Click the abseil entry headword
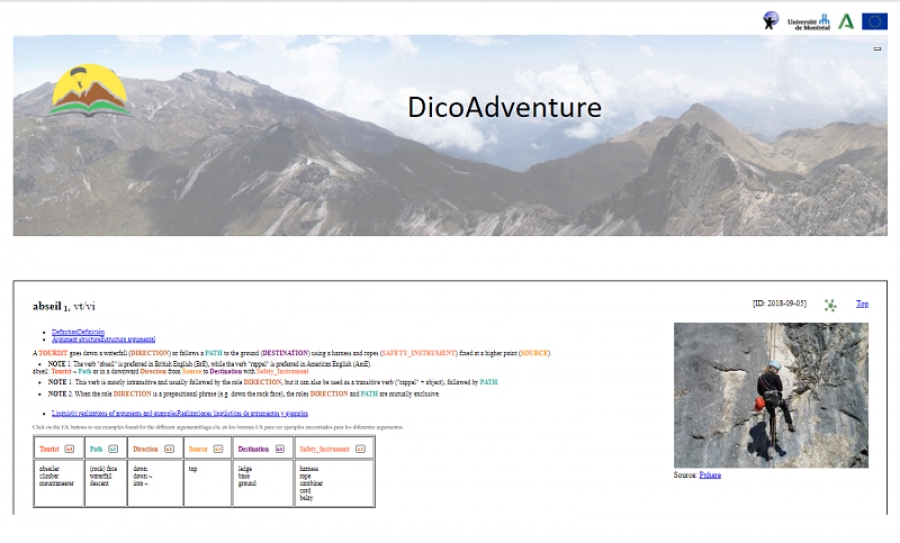This screenshot has height=543, width=900. [47, 306]
